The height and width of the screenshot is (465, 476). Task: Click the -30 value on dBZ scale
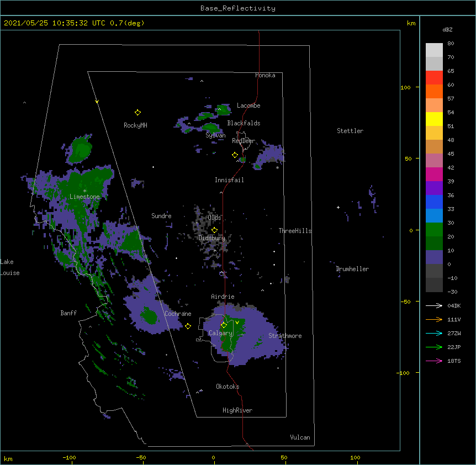pyautogui.click(x=452, y=292)
